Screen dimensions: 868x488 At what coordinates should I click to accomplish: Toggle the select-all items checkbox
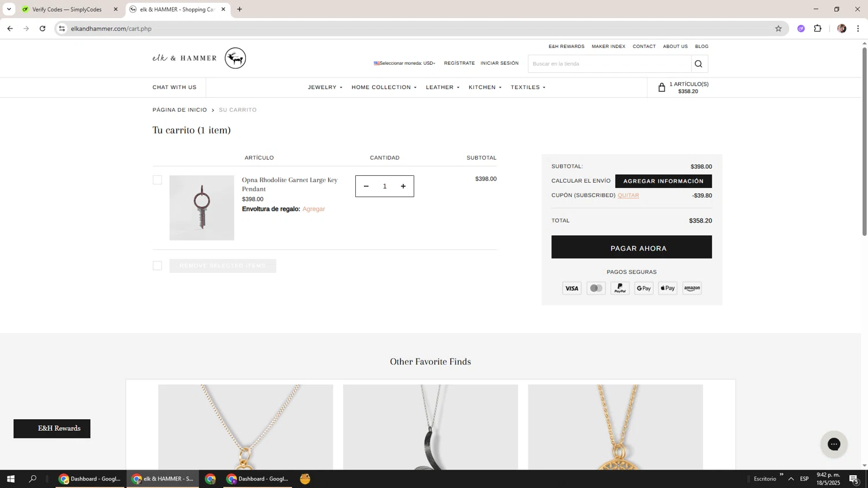tap(157, 265)
